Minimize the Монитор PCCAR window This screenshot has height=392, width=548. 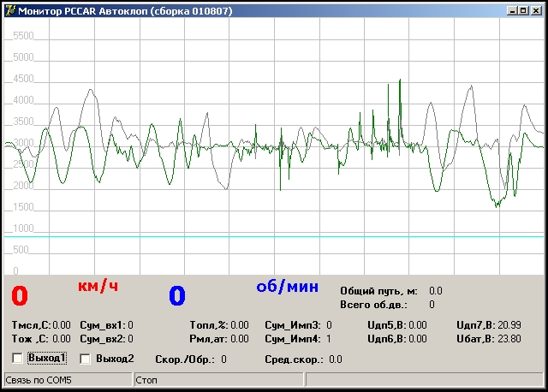click(511, 10)
